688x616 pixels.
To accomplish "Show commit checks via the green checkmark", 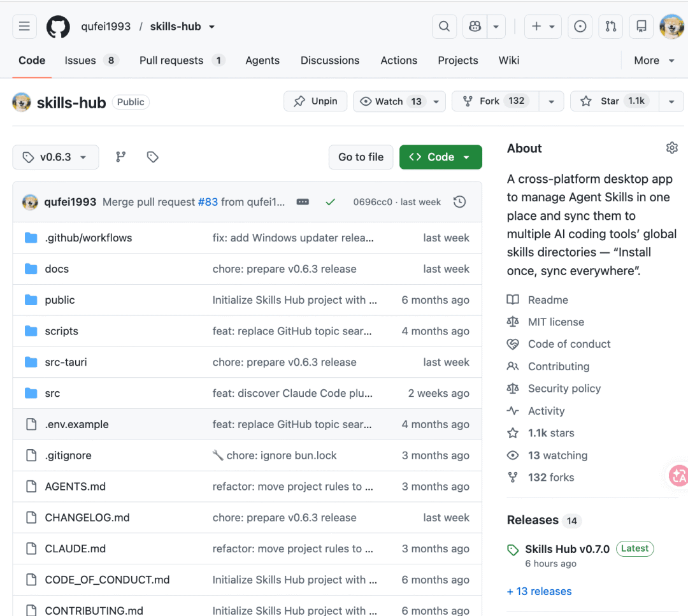I will click(x=331, y=202).
